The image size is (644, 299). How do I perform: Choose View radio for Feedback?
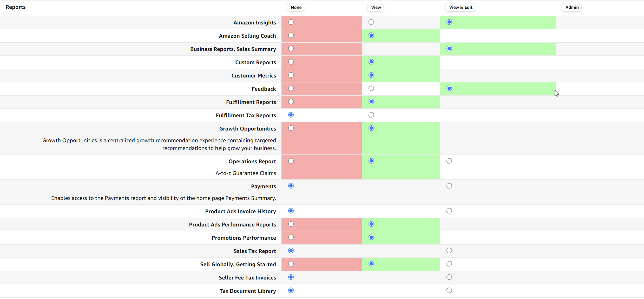point(371,88)
